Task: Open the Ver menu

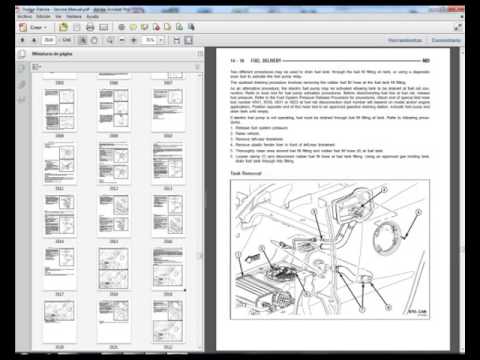Action: click(58, 16)
